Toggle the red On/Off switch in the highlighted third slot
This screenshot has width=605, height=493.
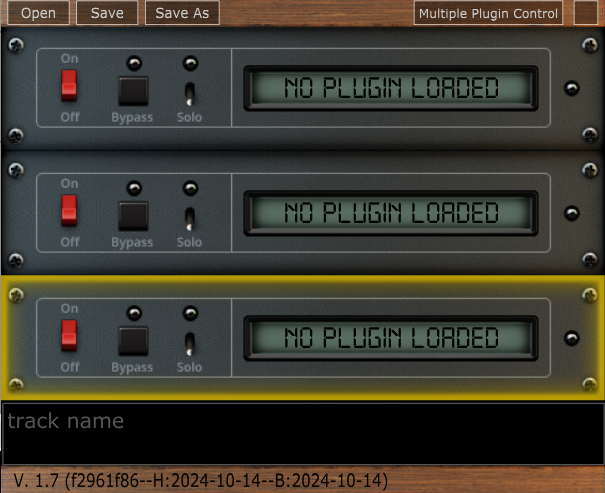[x=69, y=336]
